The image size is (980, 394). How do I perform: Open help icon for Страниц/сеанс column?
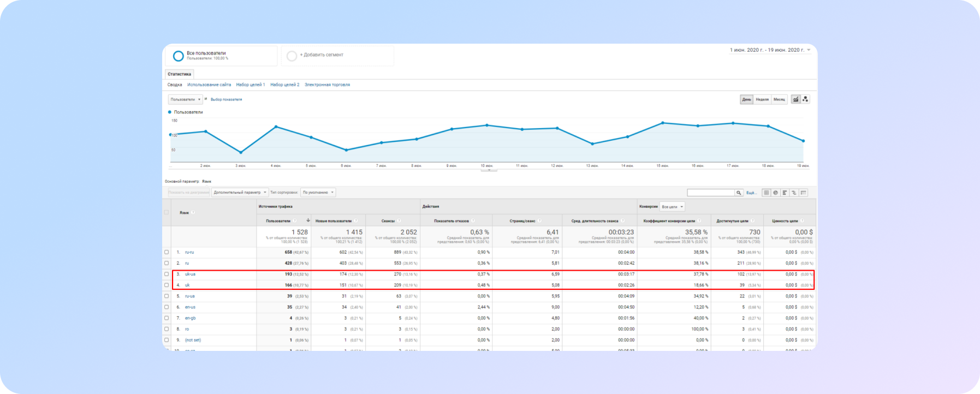pyautogui.click(x=539, y=221)
